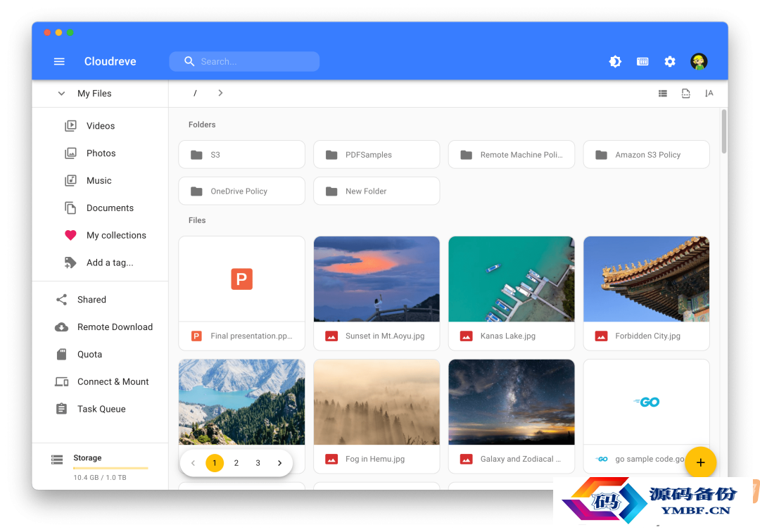The width and height of the screenshot is (760, 532).
Task: Go to page 3
Action: point(258,463)
